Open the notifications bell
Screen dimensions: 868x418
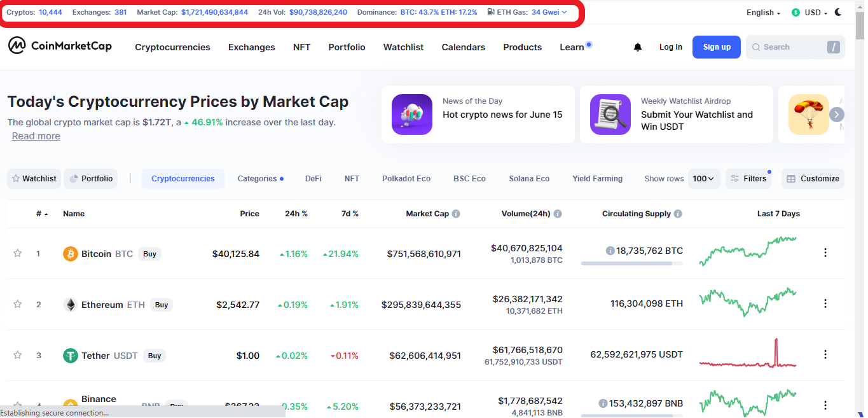click(638, 47)
